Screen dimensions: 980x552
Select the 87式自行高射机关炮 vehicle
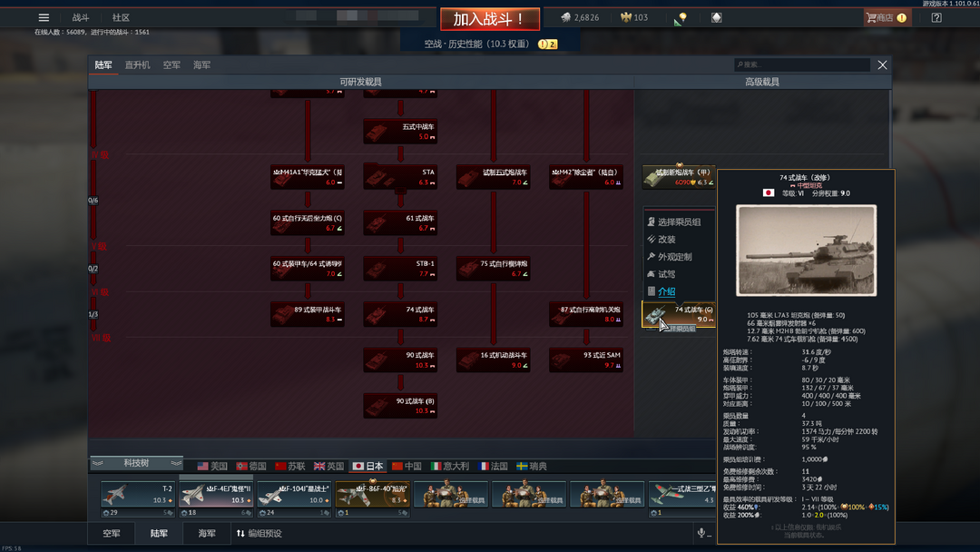585,314
